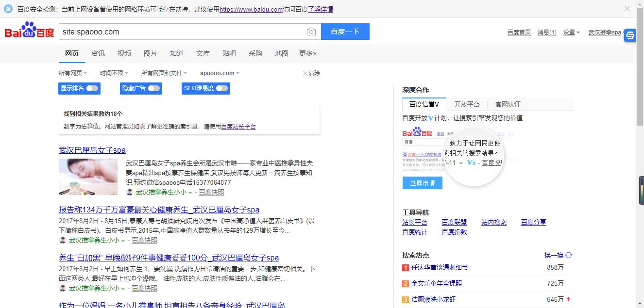Expand dropdown arrow after second result's 武汉推拿养生小小
The image size is (644, 308).
[123, 241]
